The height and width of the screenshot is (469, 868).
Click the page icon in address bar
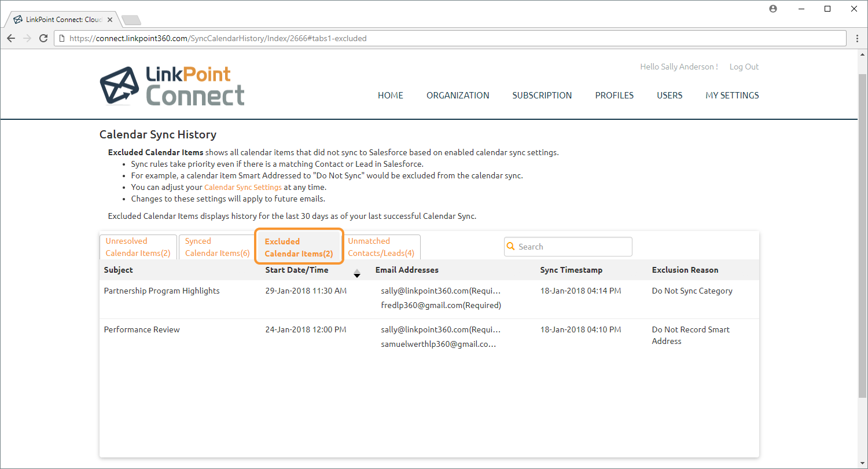click(62, 39)
